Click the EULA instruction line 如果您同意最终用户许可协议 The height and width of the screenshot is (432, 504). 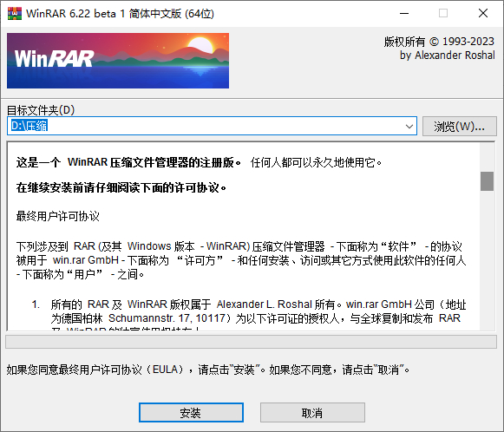point(208,370)
